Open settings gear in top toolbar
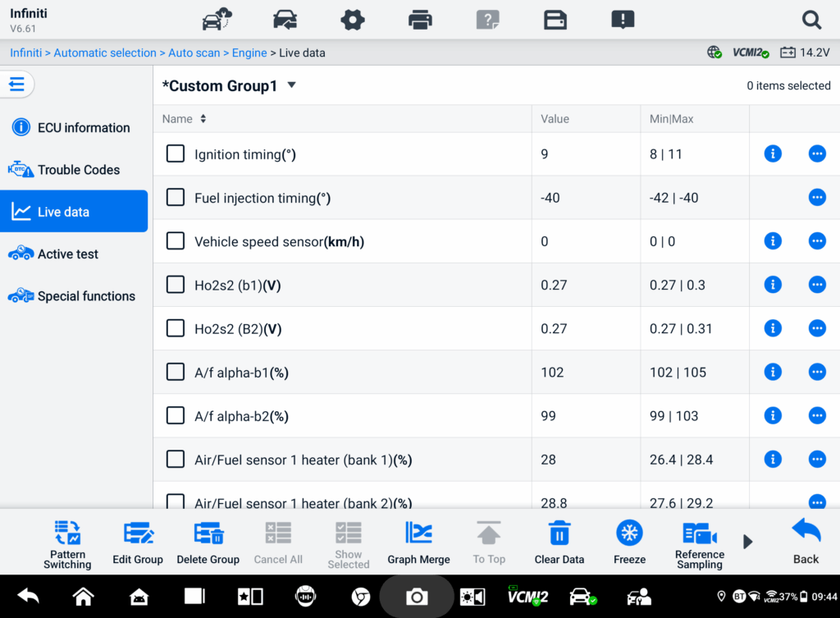The height and width of the screenshot is (618, 840). point(353,20)
